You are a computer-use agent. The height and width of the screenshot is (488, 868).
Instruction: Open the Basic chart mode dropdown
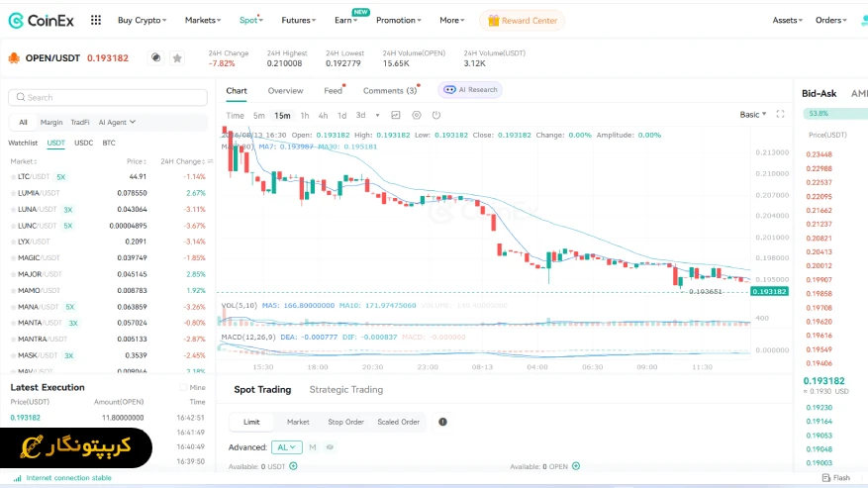click(x=753, y=114)
